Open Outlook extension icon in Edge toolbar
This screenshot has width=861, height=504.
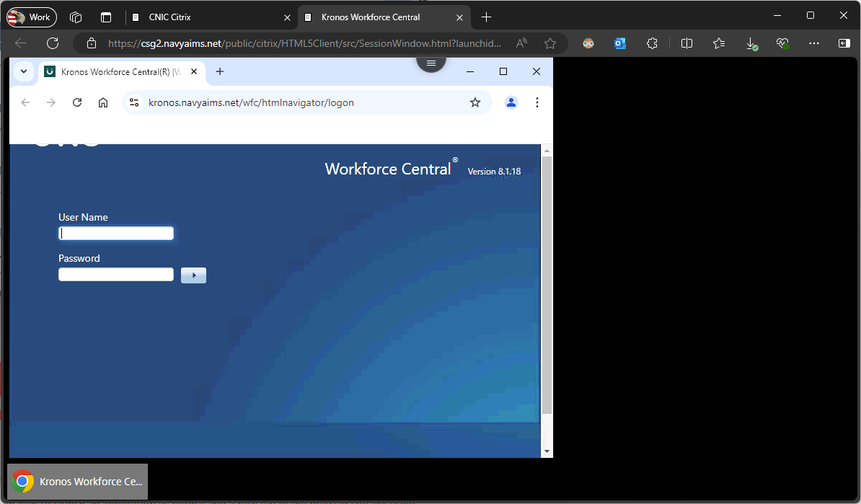tap(620, 43)
